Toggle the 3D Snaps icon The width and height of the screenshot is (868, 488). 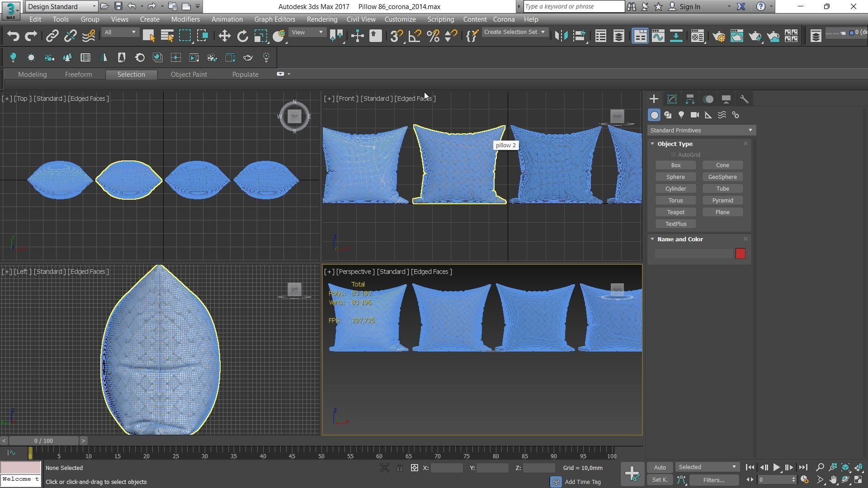click(x=396, y=36)
